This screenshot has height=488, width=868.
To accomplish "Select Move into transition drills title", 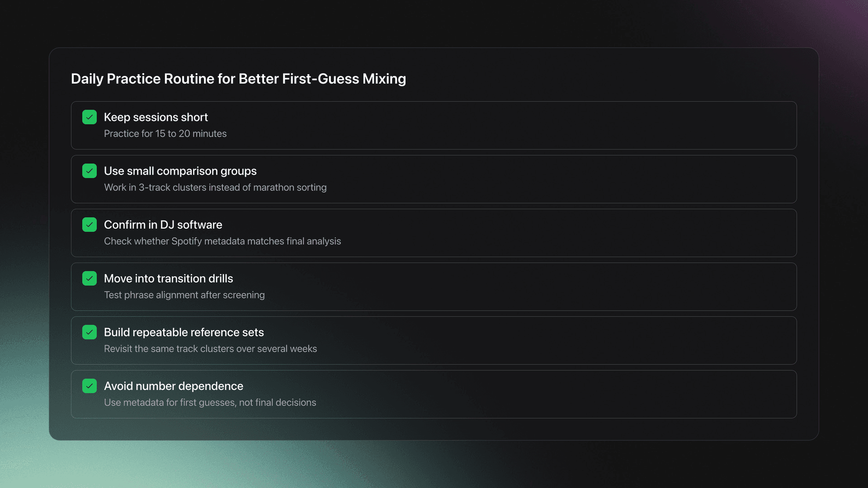I will pos(168,278).
